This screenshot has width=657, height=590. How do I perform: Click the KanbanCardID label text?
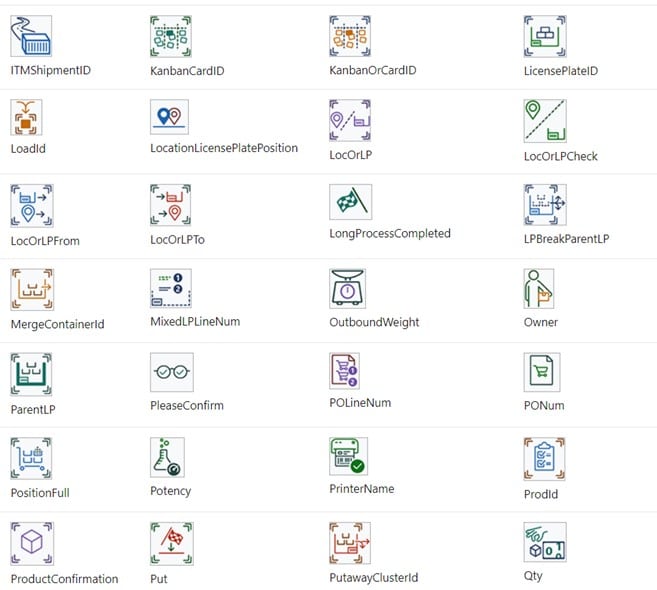click(x=187, y=70)
